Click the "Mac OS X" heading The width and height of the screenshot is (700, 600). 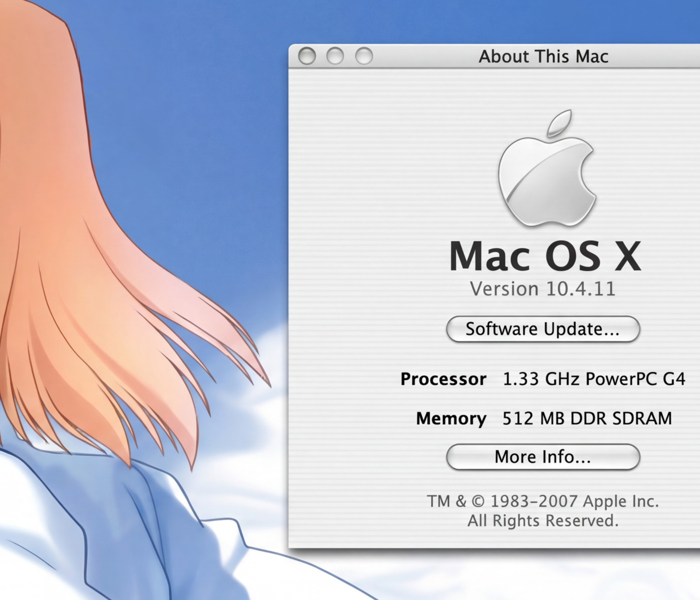(545, 256)
